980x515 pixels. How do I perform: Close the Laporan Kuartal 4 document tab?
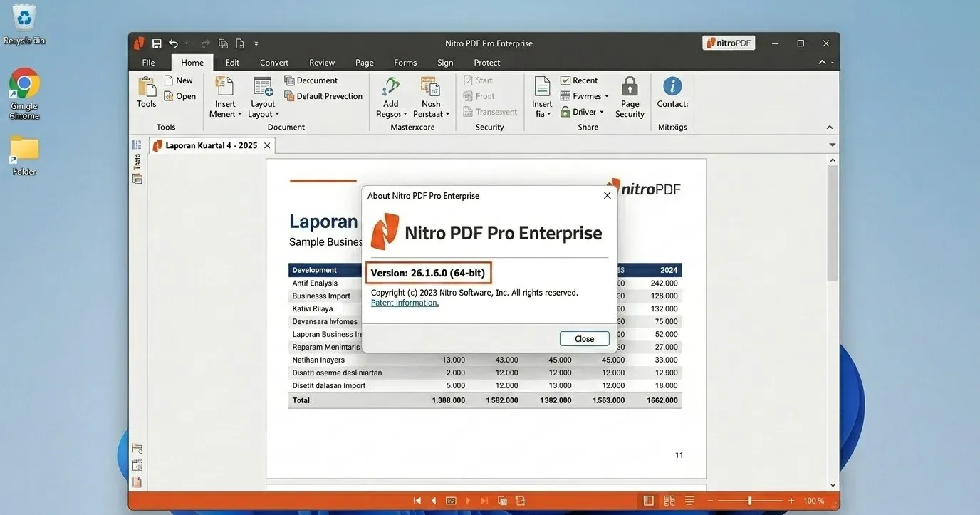coord(267,145)
